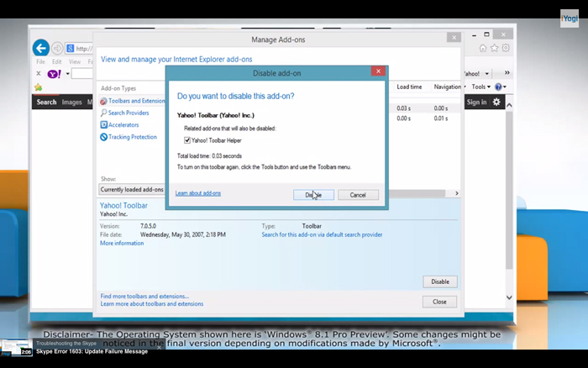The height and width of the screenshot is (368, 588).
Task: Expand the 'Currently loaded add-ons' Show dropdown
Action: [x=132, y=190]
